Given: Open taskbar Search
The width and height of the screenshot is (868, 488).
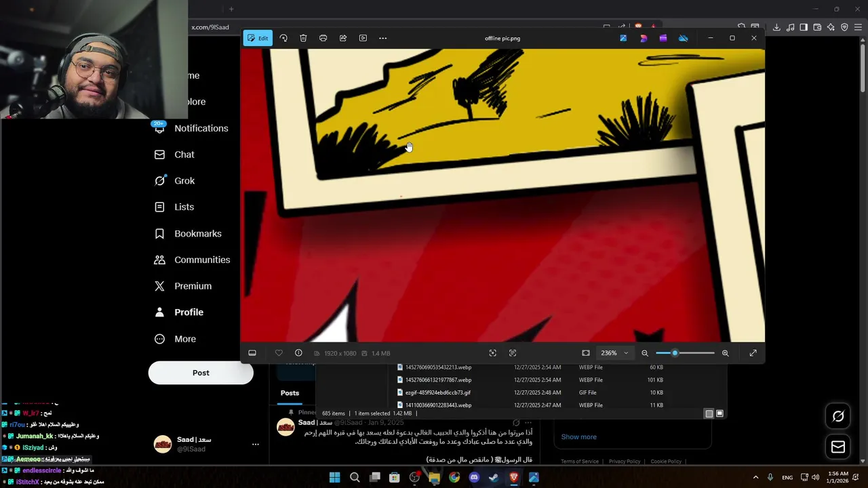Looking at the screenshot, I should 355,478.
